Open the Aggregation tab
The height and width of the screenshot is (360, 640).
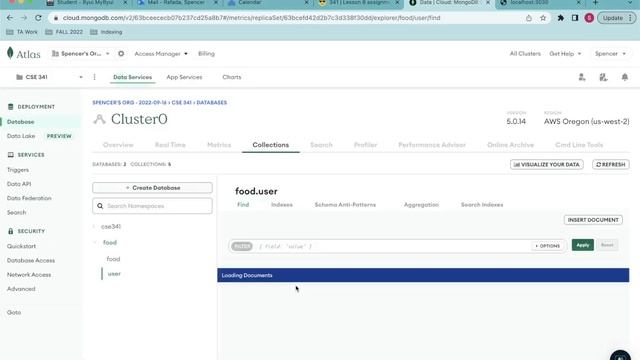(421, 205)
